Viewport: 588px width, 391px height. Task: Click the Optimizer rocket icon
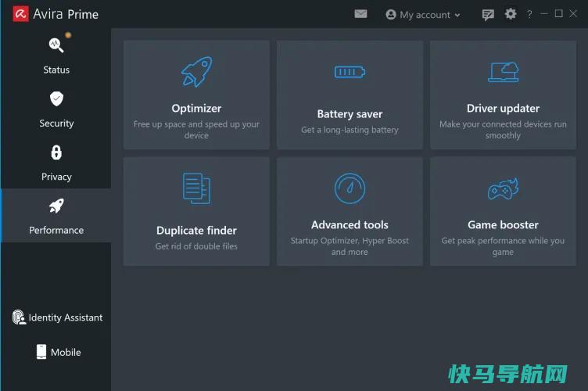click(x=196, y=72)
